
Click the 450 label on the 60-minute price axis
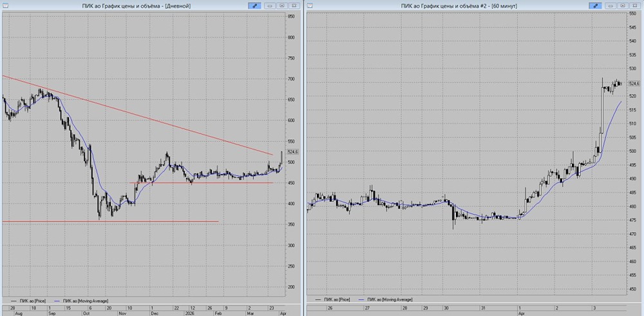click(x=632, y=290)
